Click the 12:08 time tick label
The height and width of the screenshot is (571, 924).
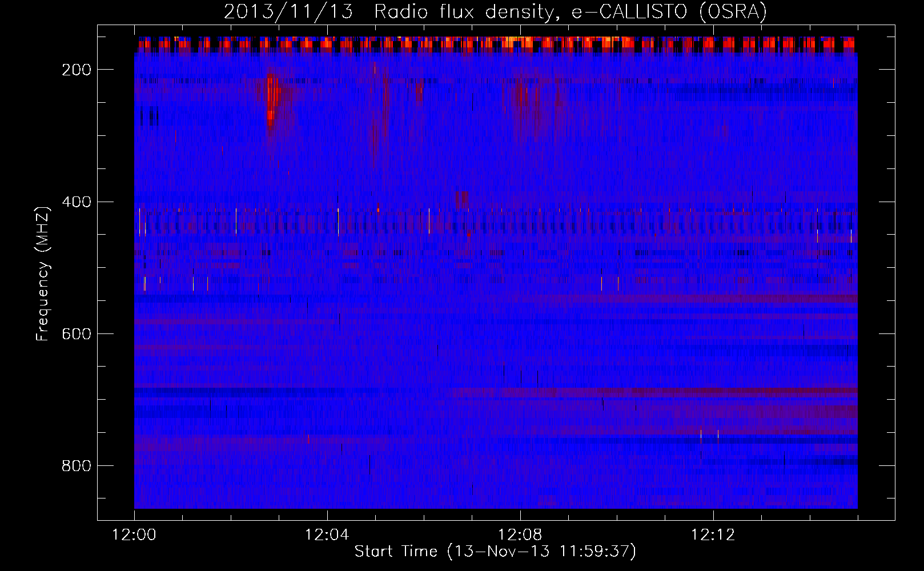[520, 535]
